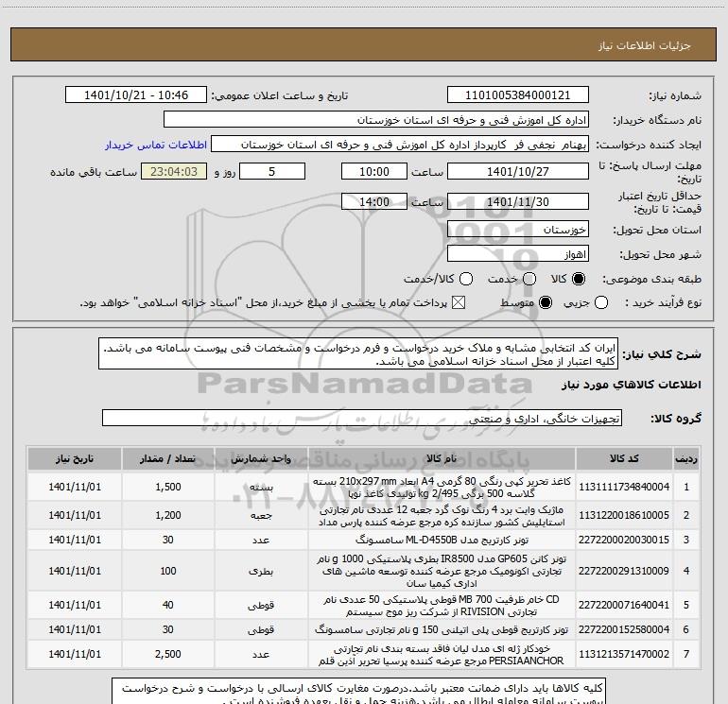Click product code 1131220018610005

pos(624,515)
